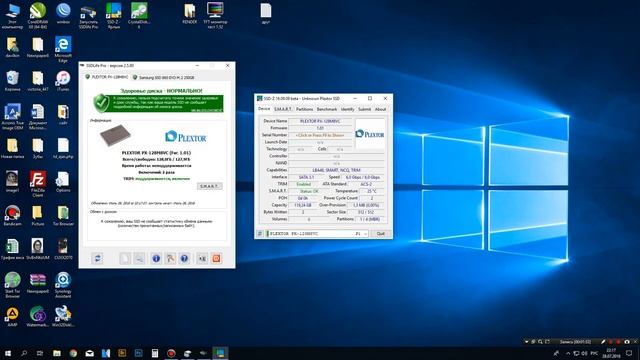This screenshot has width=640, height=360.
Task: Select the Recycle Bin desktop icon
Action: [x=12, y=80]
